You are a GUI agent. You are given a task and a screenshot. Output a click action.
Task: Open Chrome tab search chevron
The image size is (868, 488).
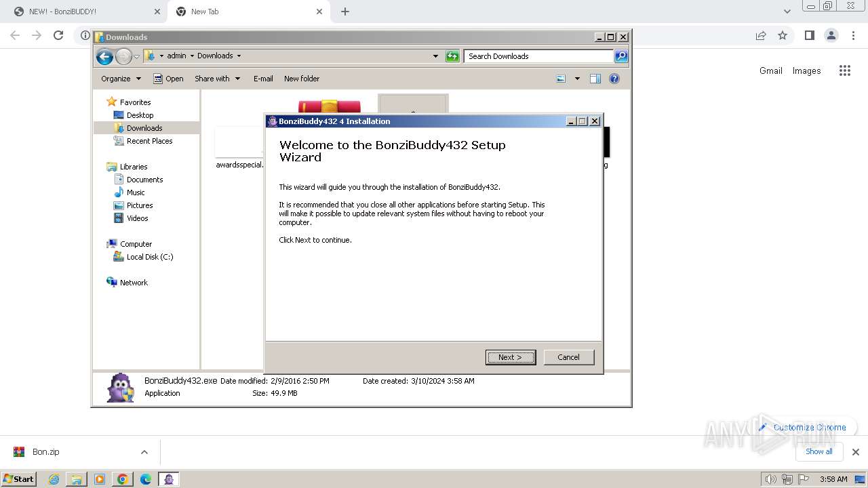pos(787,12)
